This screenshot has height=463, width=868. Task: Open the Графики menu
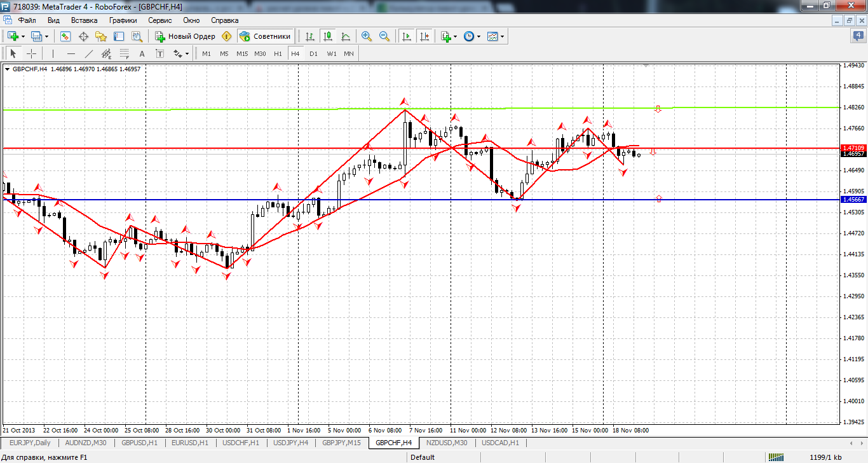pyautogui.click(x=123, y=20)
